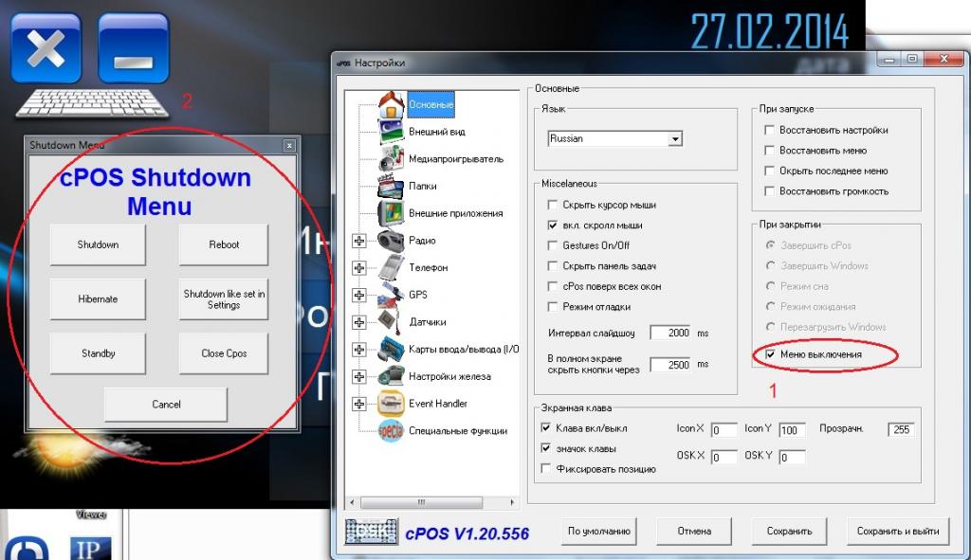The height and width of the screenshot is (560, 971).
Task: Click the Специальные функции special icon
Action: 392,431
